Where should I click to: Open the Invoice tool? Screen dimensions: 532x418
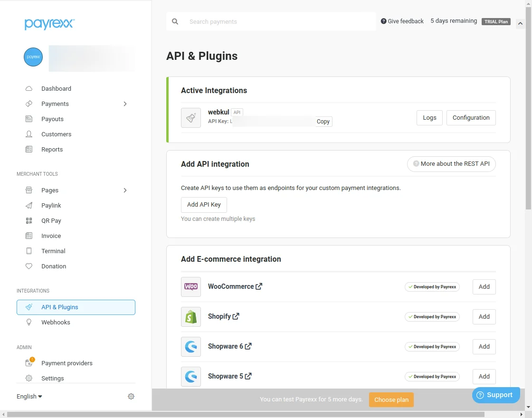click(51, 236)
